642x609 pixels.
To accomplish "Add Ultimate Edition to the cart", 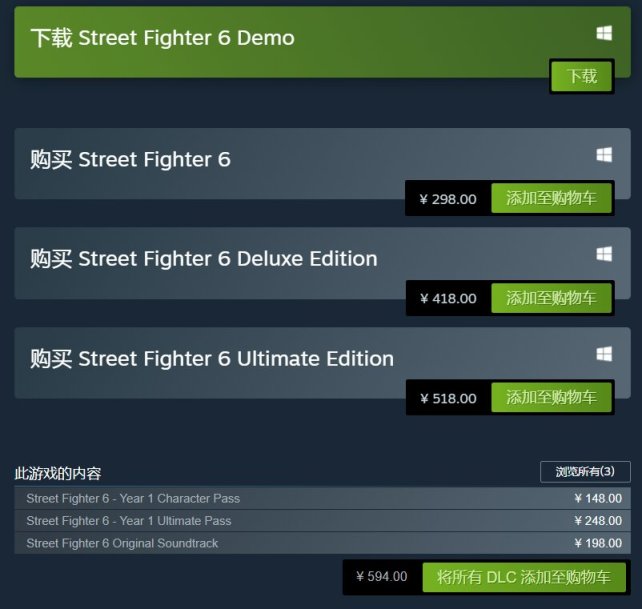I will pos(551,397).
